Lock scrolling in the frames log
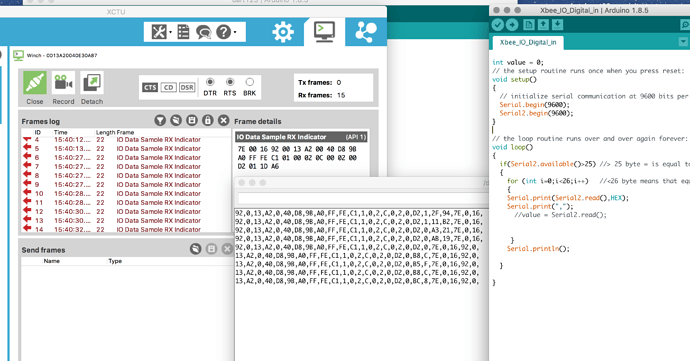 208,120
